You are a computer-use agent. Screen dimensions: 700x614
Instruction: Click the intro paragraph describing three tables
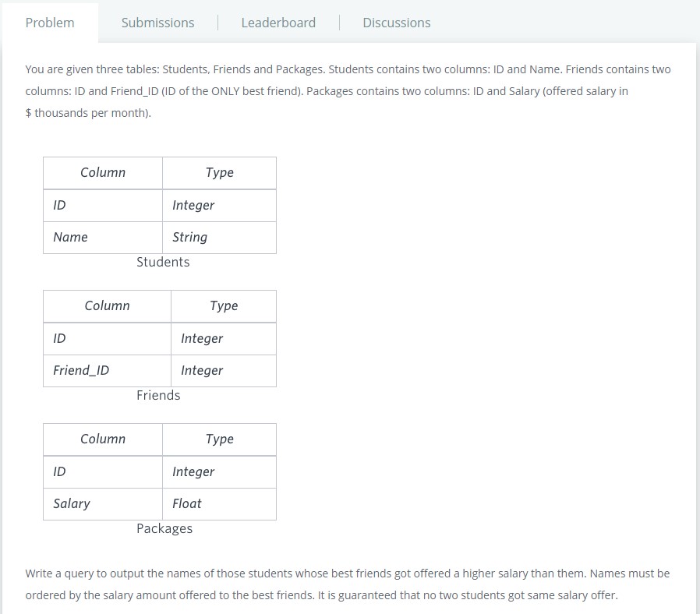click(x=348, y=91)
